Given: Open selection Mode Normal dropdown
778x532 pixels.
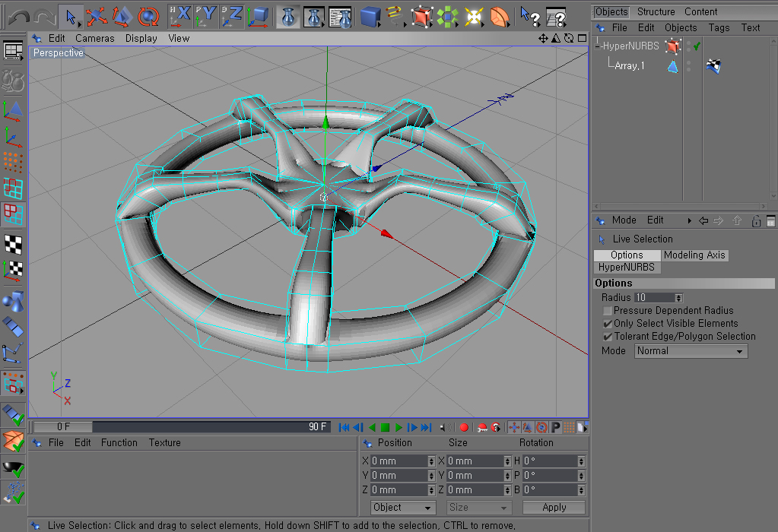Looking at the screenshot, I should (691, 351).
